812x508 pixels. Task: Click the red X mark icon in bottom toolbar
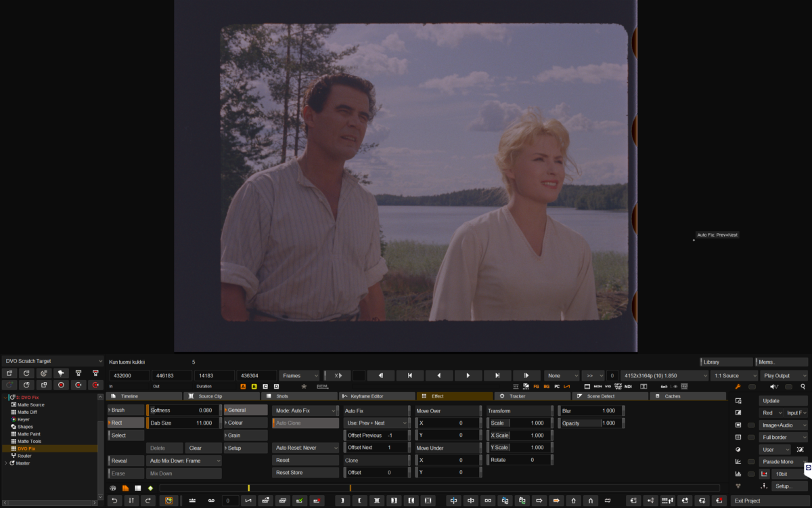coord(317,501)
